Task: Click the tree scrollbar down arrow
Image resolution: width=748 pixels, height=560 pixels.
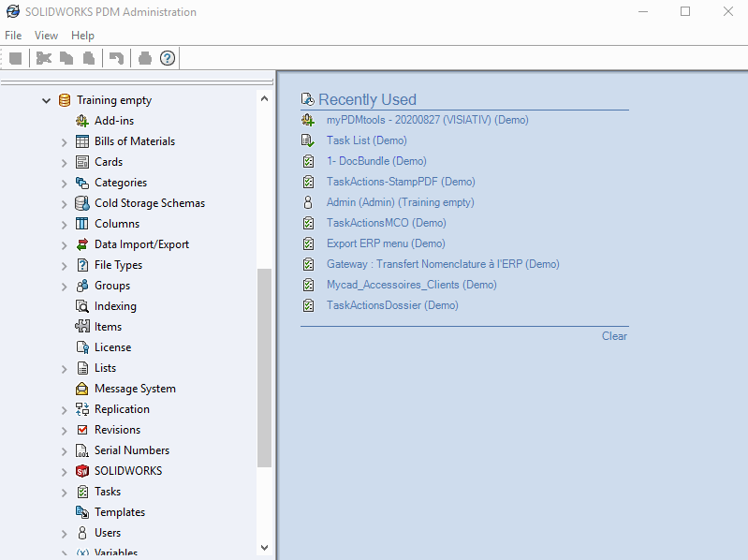Action: [264, 548]
